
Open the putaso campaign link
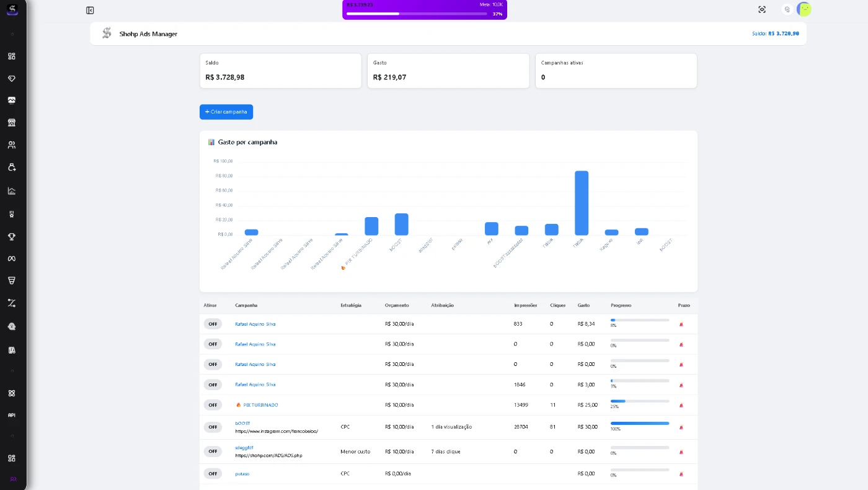(x=242, y=474)
